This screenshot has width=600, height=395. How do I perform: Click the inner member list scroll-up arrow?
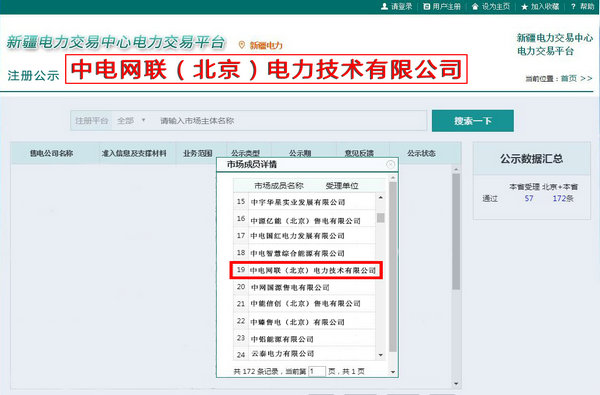tap(380, 198)
